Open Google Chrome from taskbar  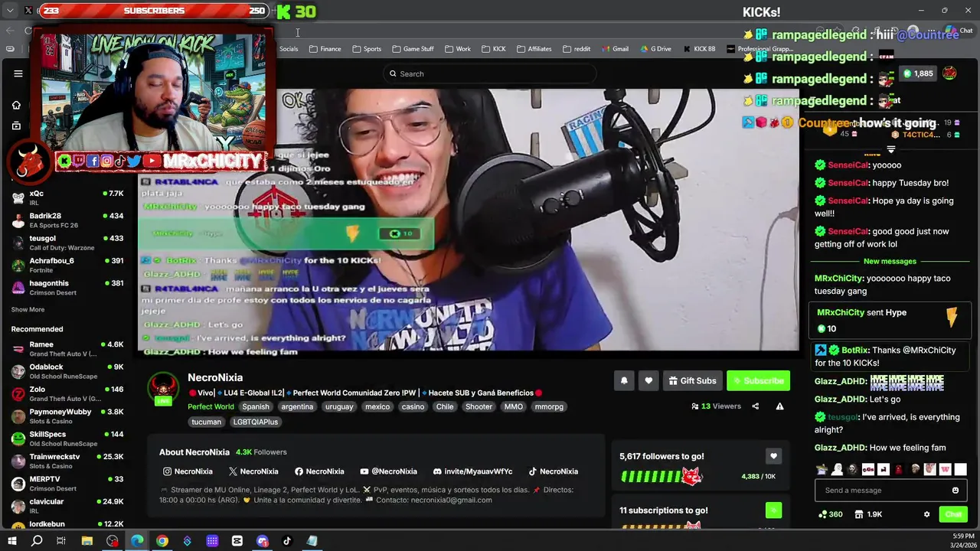pyautogui.click(x=162, y=541)
